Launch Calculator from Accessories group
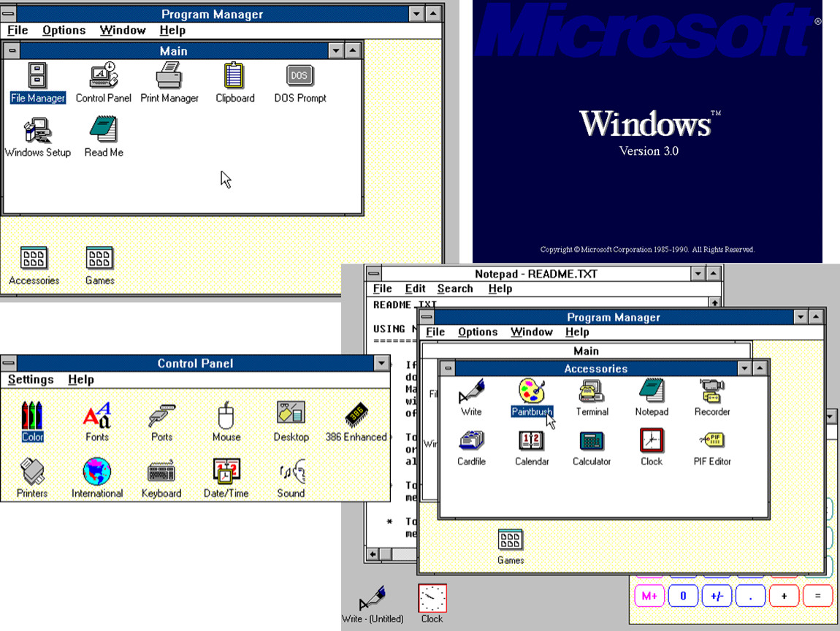This screenshot has height=631, width=840. pos(592,448)
